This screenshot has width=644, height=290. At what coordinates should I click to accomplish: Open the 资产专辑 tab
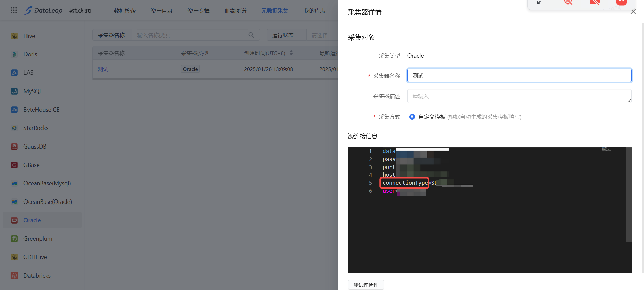point(199,11)
